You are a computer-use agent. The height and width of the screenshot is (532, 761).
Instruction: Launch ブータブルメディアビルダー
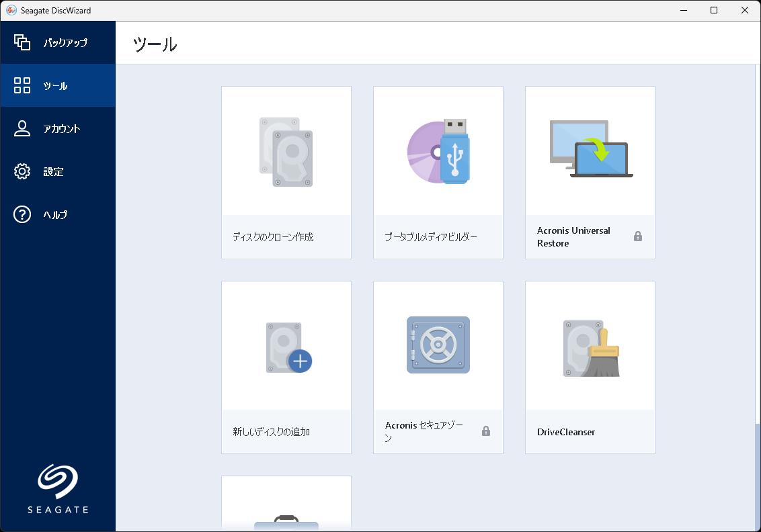pos(438,171)
